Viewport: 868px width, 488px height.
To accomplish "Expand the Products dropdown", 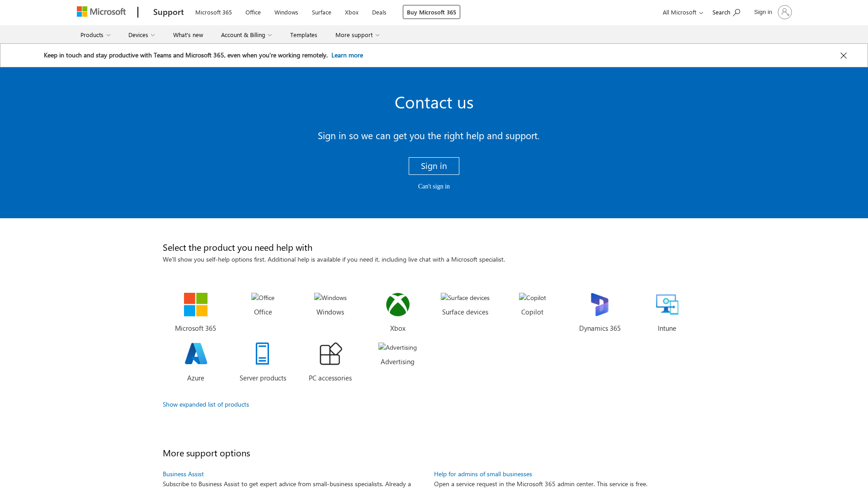I will pyautogui.click(x=95, y=35).
